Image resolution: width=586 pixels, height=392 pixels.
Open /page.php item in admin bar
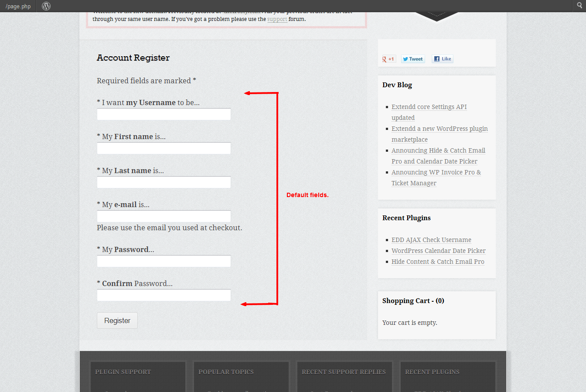18,6
